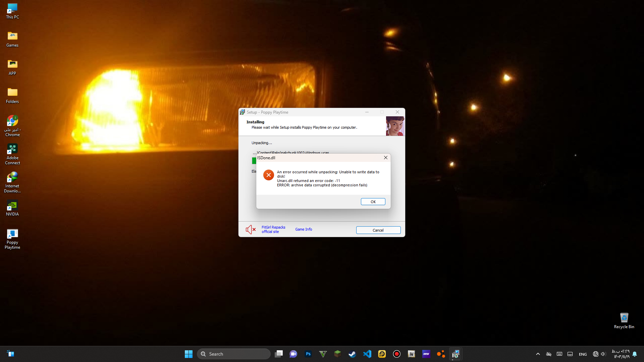Cancel the Poppy Playtime installation

coord(378,230)
